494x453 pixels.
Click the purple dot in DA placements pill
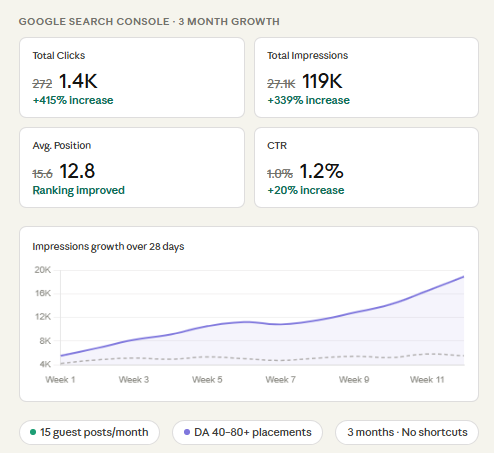pyautogui.click(x=187, y=432)
